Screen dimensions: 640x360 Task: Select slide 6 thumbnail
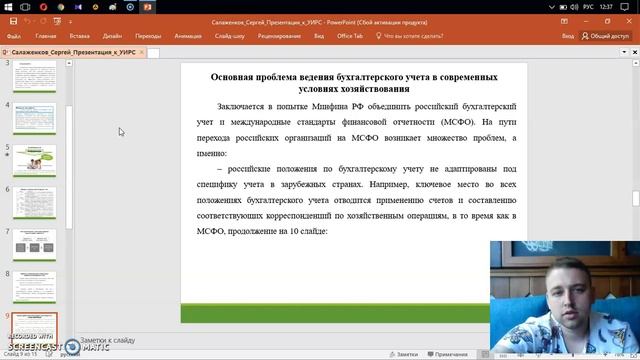pyautogui.click(x=34, y=203)
